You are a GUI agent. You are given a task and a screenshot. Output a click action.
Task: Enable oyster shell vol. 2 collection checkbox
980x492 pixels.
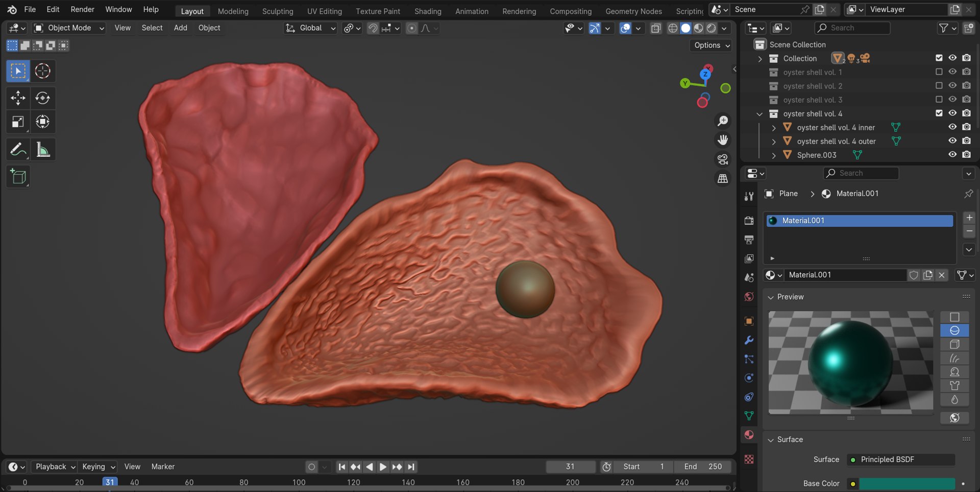pos(939,86)
